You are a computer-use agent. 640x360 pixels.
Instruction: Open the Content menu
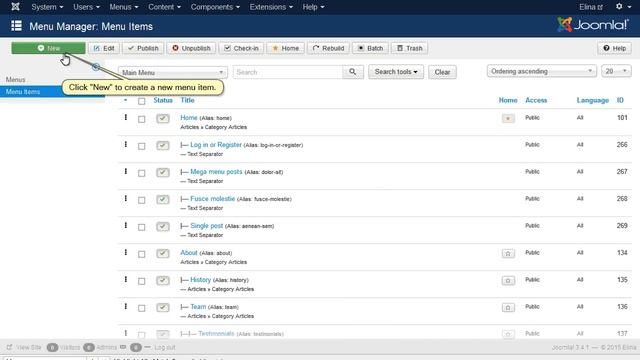point(164,7)
